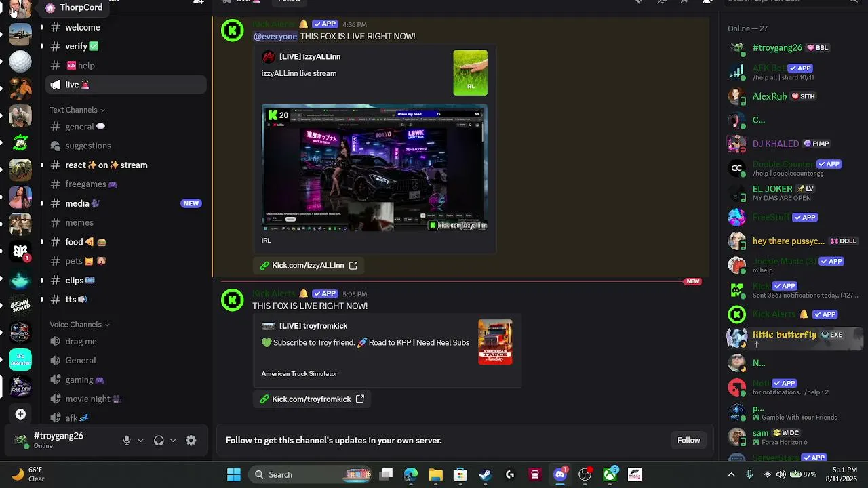Open the pets channel

coord(126,261)
